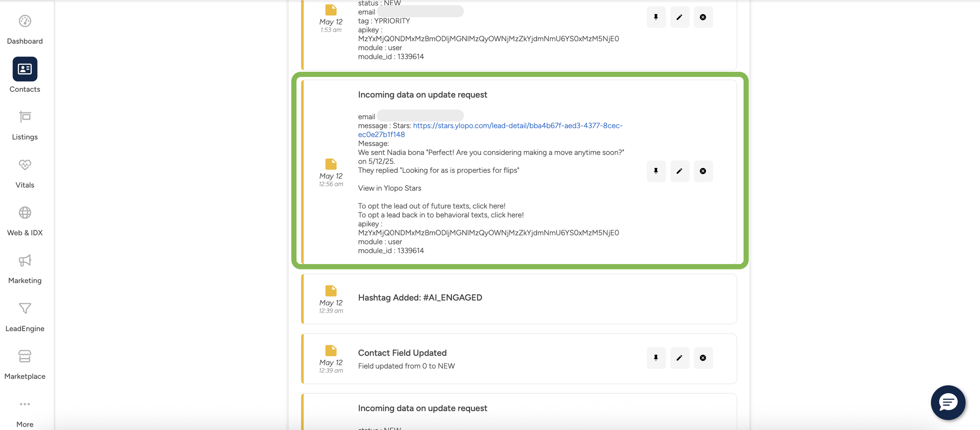Delete the top YPRIORITY tag note

703,17
